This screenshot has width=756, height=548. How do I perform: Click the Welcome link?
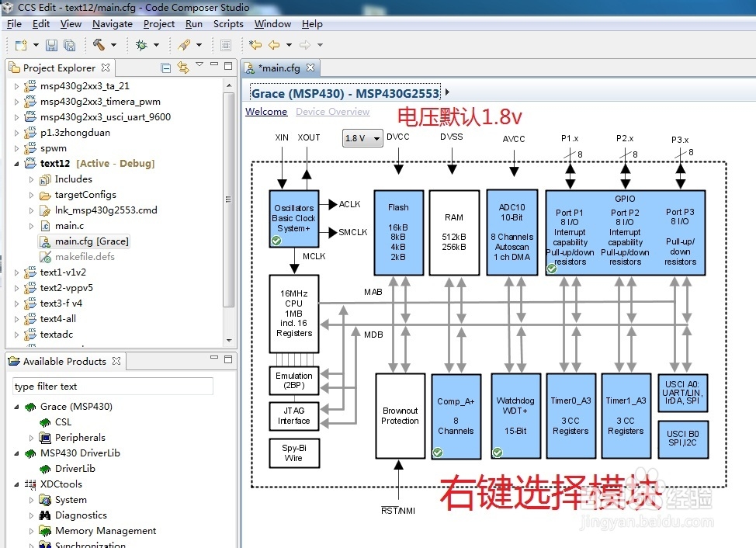(x=266, y=111)
